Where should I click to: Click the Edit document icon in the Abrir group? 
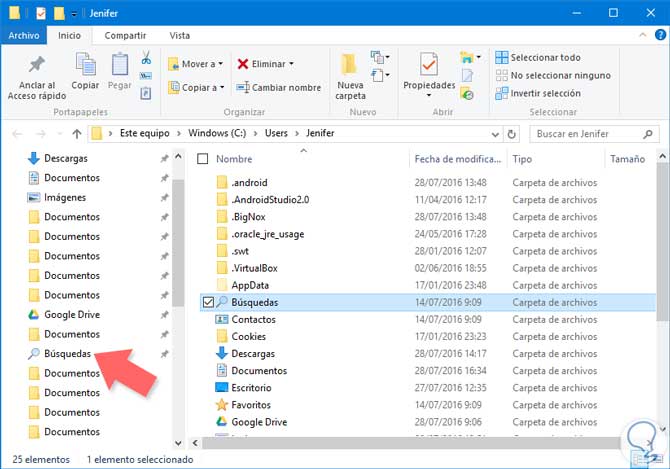point(467,76)
